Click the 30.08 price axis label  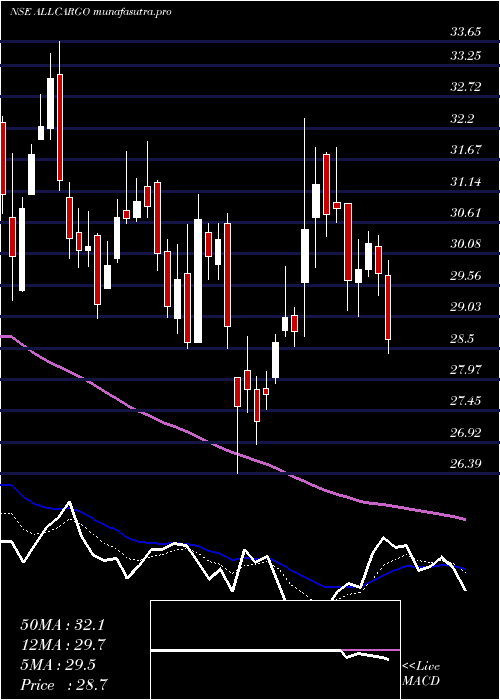point(466,244)
